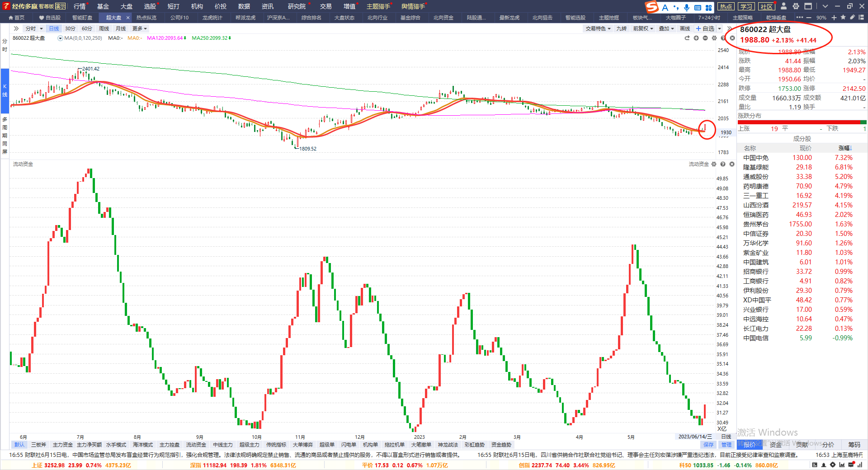Switch to 60分 period
868x470 pixels.
click(87, 28)
